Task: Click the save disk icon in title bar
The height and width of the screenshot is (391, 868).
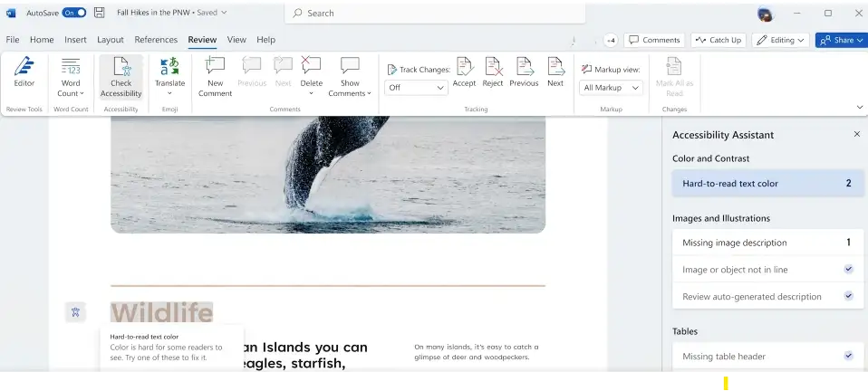Action: click(x=100, y=14)
